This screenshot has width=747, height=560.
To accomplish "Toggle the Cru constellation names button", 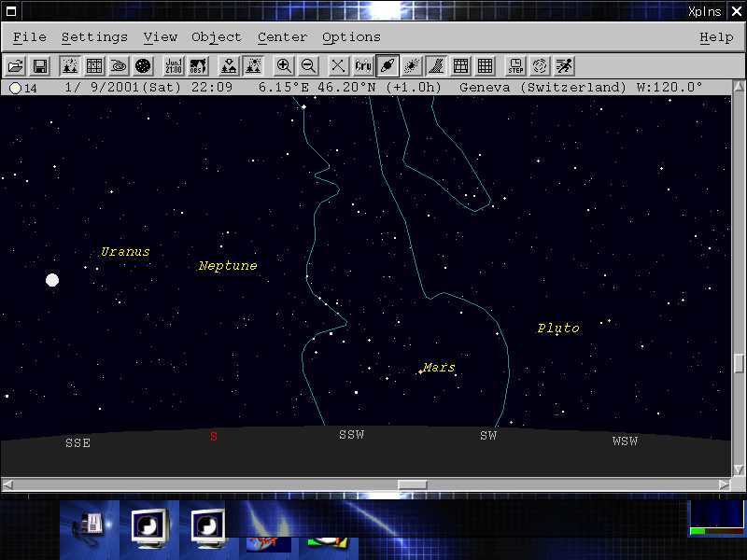I will tap(363, 66).
